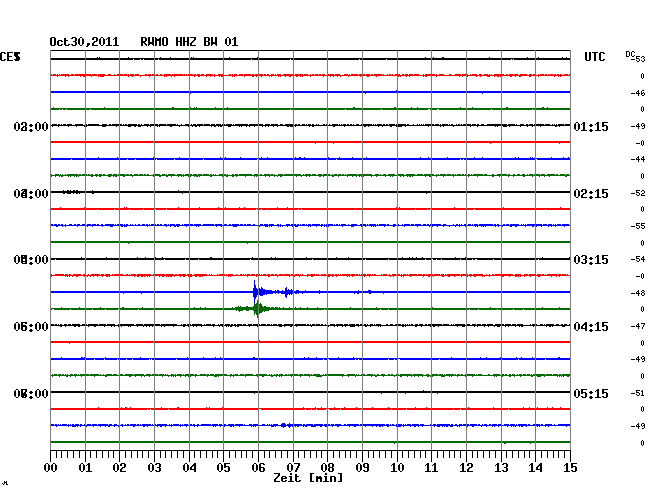
Task: Click the UTC time label 01:15
Action: (x=591, y=126)
